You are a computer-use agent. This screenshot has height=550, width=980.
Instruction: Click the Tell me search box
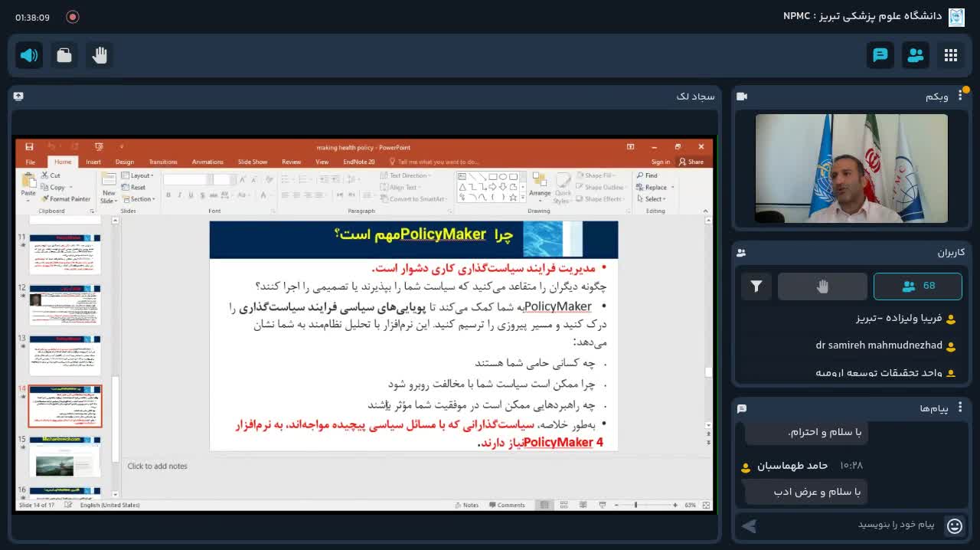pyautogui.click(x=434, y=162)
